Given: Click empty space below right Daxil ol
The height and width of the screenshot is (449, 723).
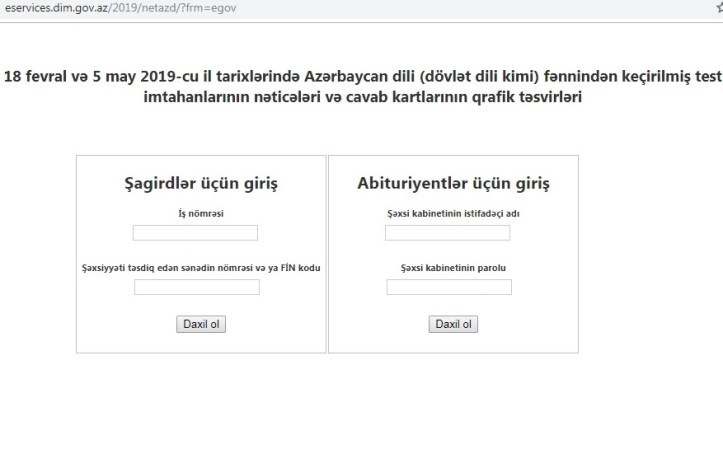Looking at the screenshot, I should pyautogui.click(x=453, y=342).
